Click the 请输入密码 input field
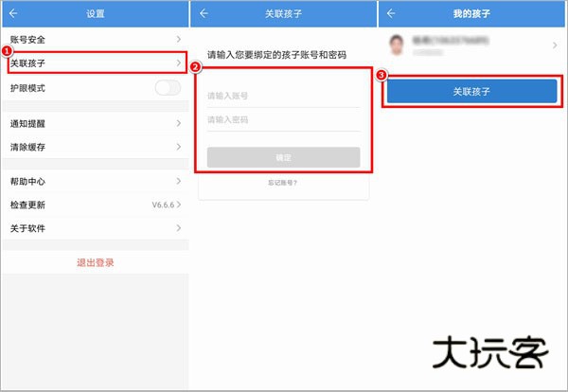568x392 pixels. point(284,120)
